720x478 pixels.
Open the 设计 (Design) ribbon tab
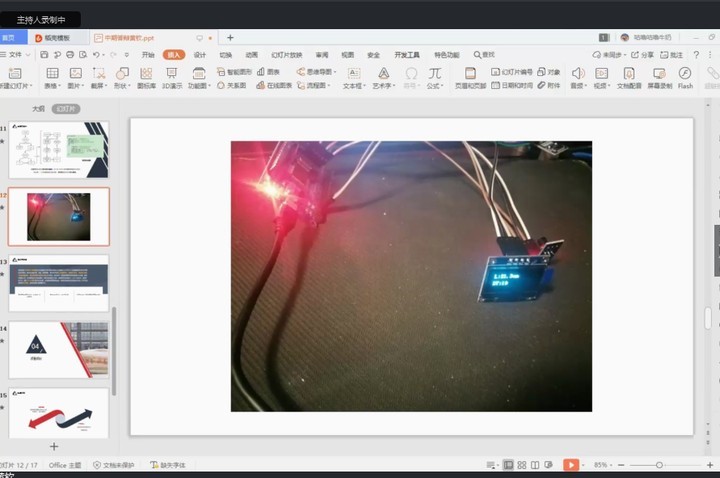click(200, 55)
